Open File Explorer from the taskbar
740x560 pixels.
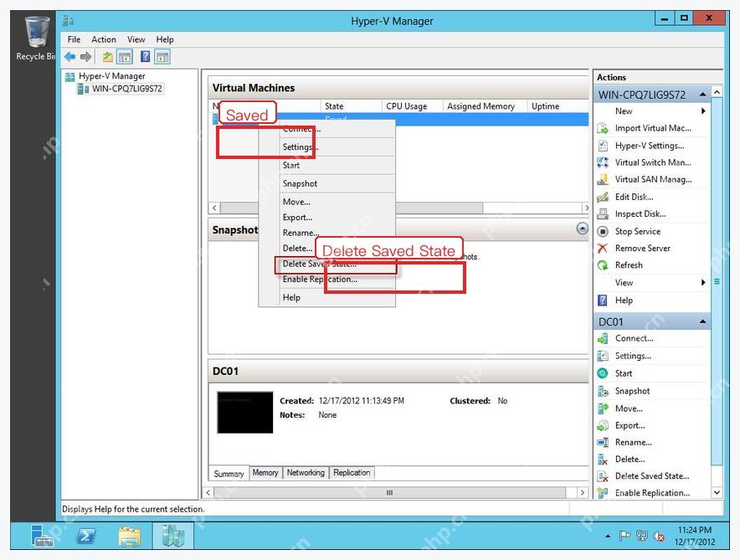coord(130,536)
